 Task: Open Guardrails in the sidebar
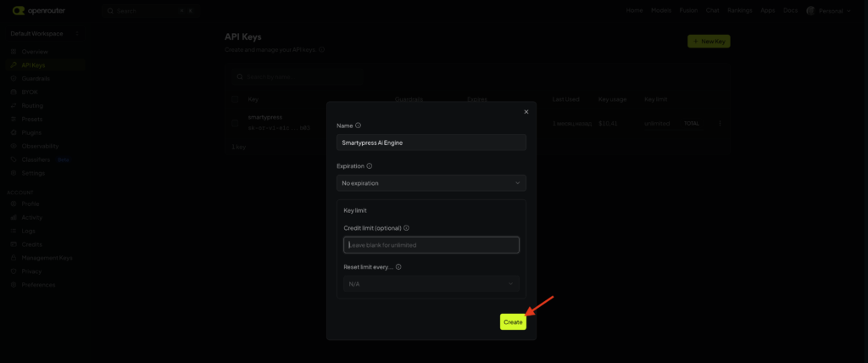click(36, 79)
